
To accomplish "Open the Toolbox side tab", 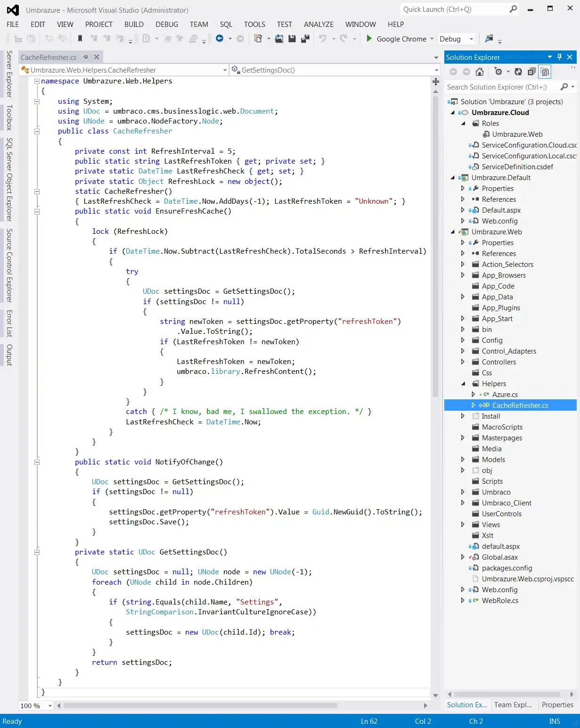I will (x=9, y=117).
